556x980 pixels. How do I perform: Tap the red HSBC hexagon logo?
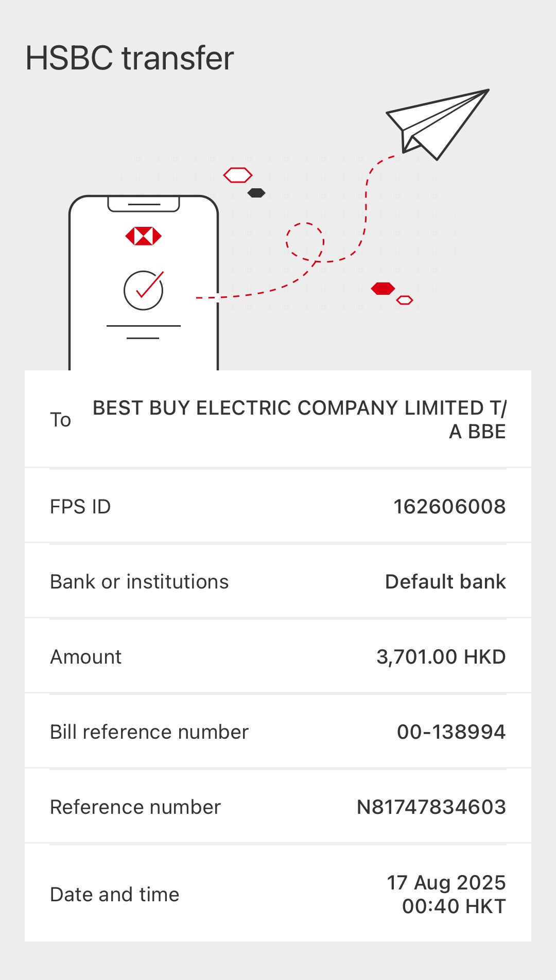pyautogui.click(x=144, y=236)
